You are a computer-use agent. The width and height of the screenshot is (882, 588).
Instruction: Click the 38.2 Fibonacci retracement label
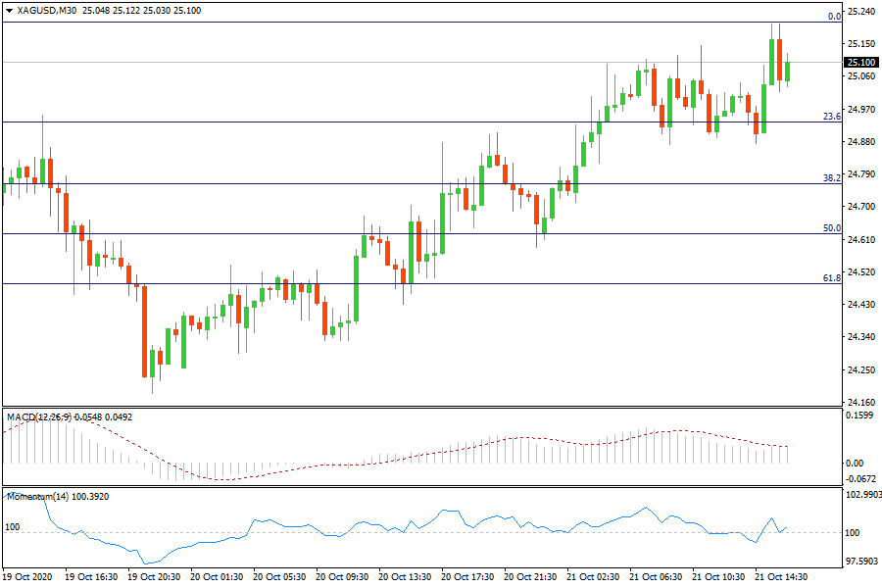831,178
